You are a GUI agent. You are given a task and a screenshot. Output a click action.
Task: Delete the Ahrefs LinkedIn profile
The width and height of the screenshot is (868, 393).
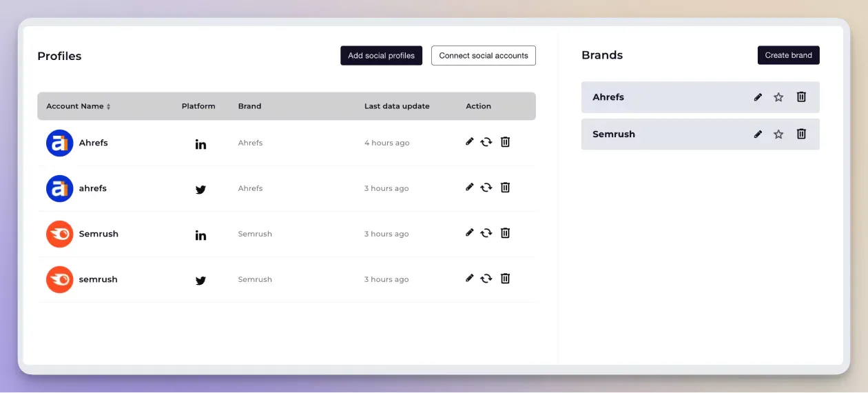pos(505,141)
